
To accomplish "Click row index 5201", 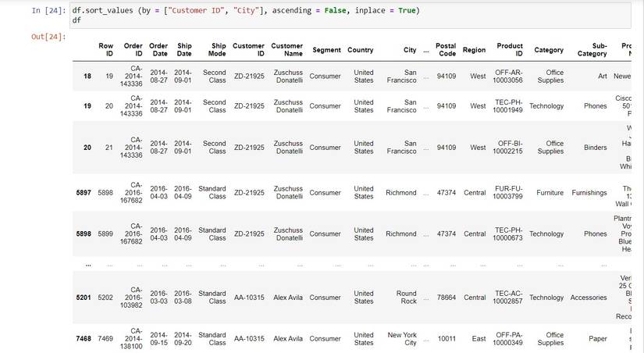I will (84, 298).
